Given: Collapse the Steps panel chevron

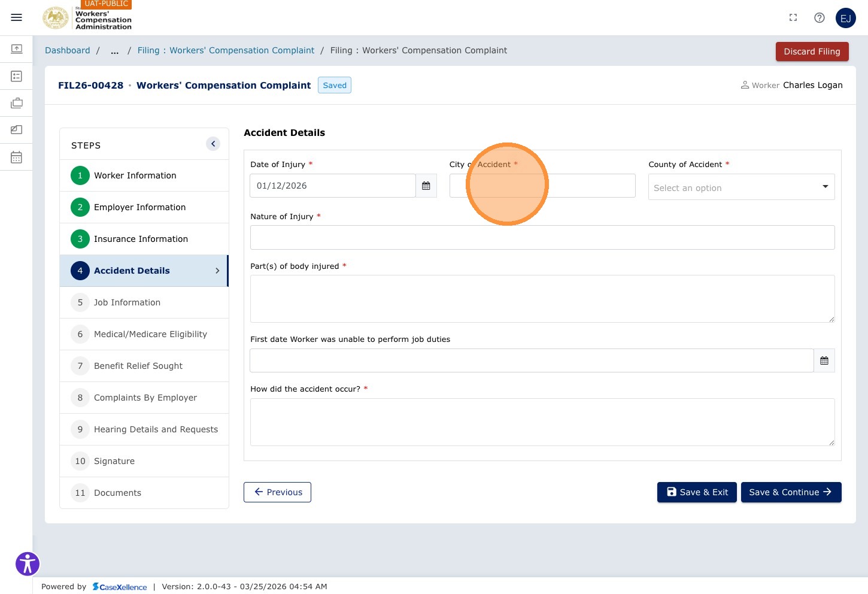Looking at the screenshot, I should pos(213,144).
